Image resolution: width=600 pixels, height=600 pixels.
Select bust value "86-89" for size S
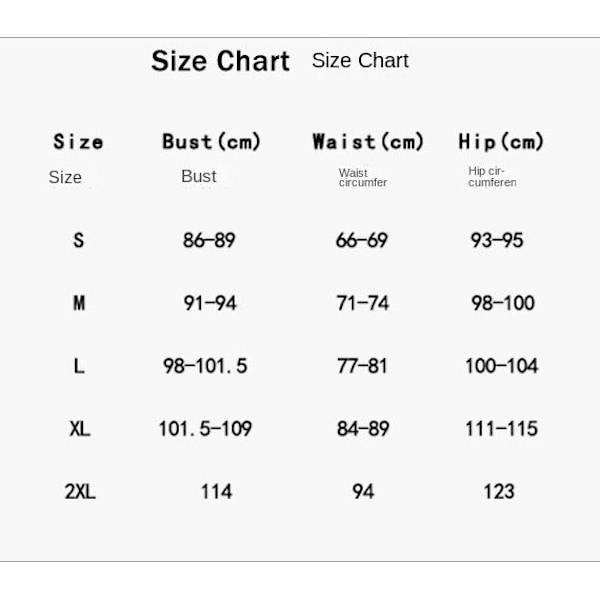[208, 240]
